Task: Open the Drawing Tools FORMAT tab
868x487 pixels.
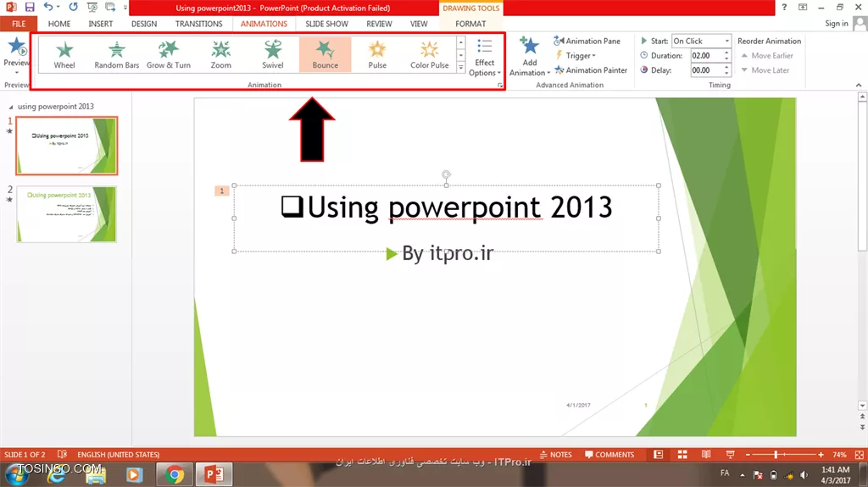Action: click(x=470, y=24)
